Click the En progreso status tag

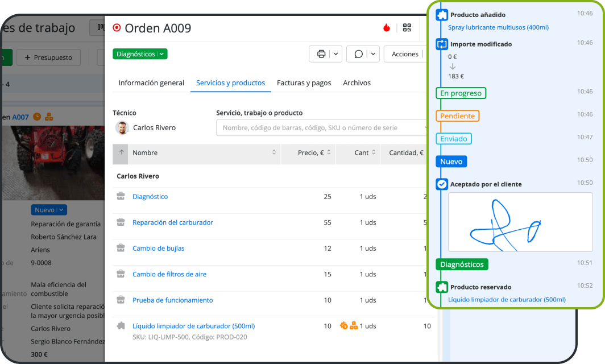point(461,93)
